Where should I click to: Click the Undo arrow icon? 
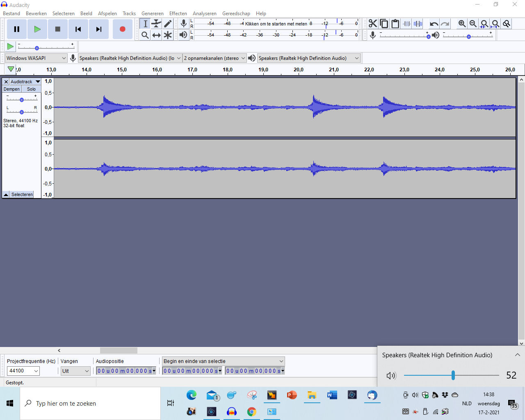[x=434, y=24]
